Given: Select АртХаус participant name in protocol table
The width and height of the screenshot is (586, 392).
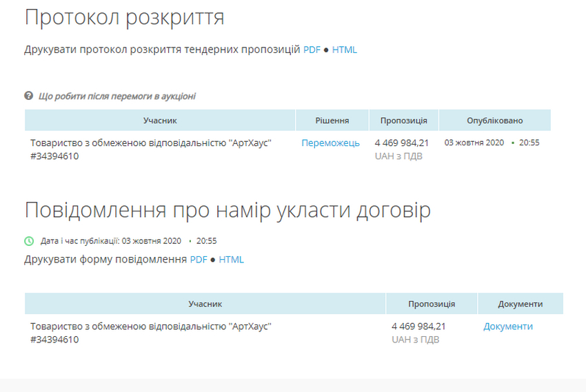Looking at the screenshot, I should click(151, 143).
